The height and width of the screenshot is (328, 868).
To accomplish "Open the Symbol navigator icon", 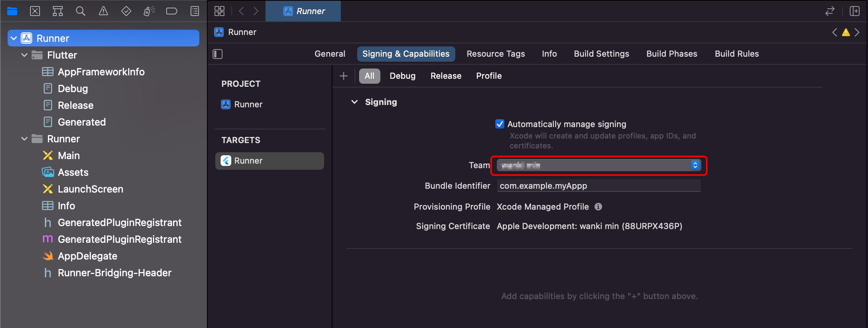I will (x=58, y=11).
